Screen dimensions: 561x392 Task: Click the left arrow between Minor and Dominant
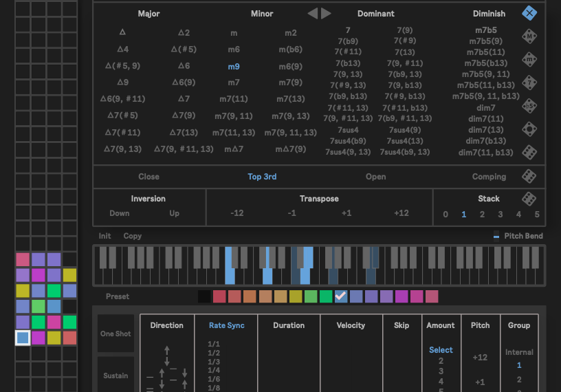(x=313, y=14)
